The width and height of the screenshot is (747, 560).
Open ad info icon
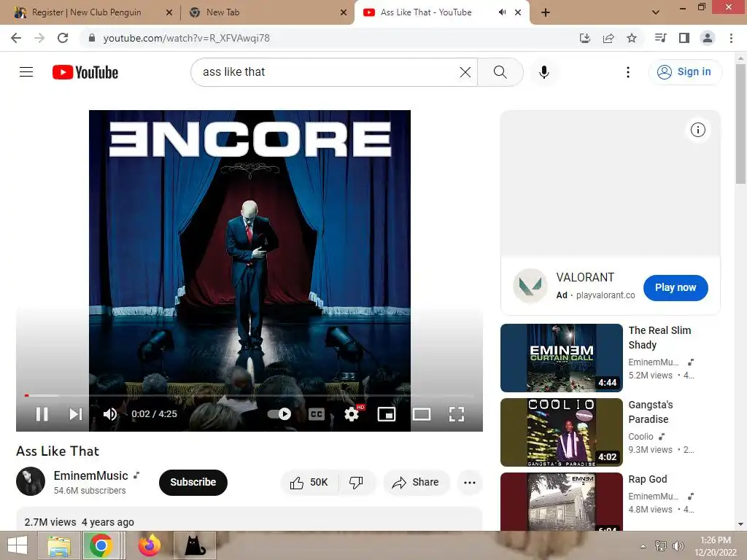(698, 130)
